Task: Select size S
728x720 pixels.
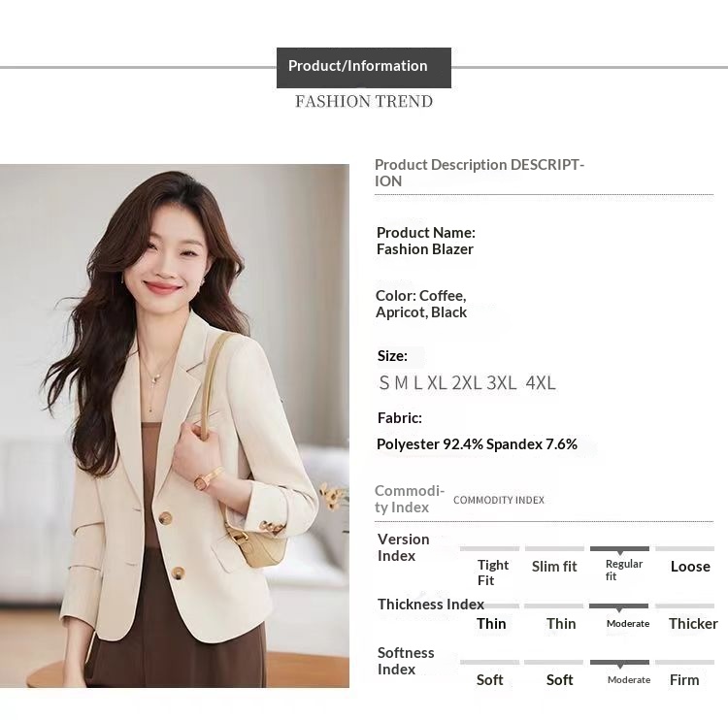Action: (384, 383)
